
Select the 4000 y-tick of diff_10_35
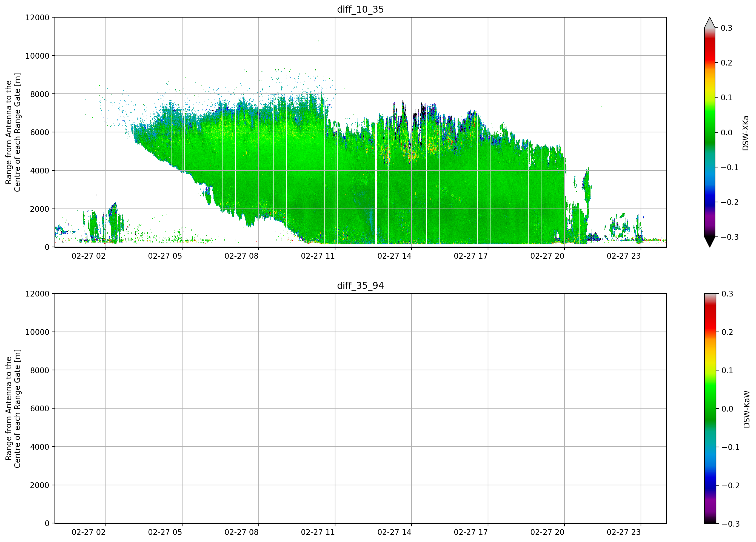[40, 171]
